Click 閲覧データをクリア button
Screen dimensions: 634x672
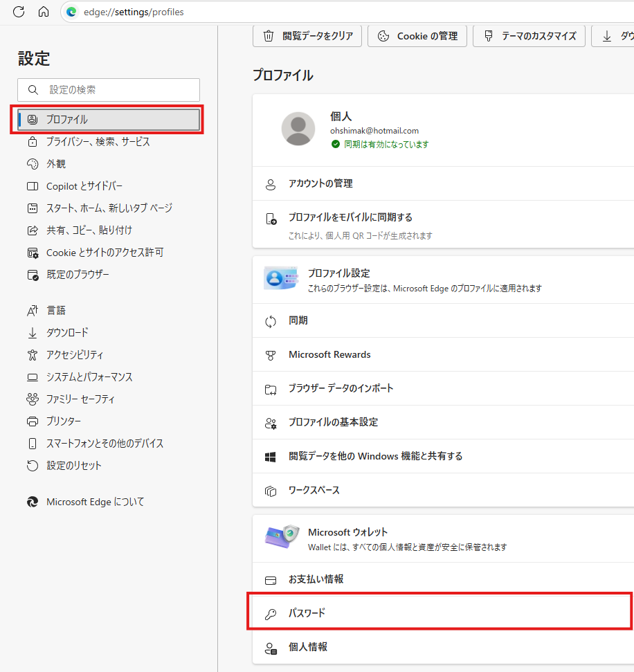pyautogui.click(x=307, y=36)
